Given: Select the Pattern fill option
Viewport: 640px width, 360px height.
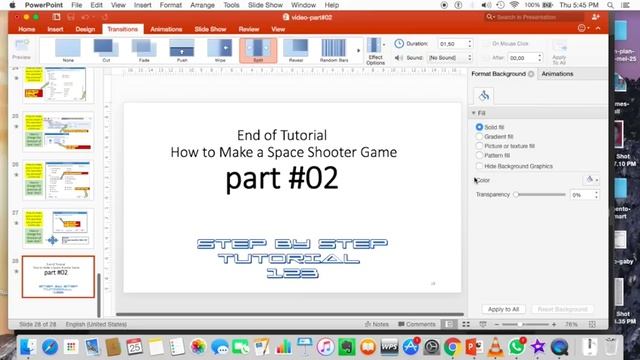Looking at the screenshot, I should [479, 156].
